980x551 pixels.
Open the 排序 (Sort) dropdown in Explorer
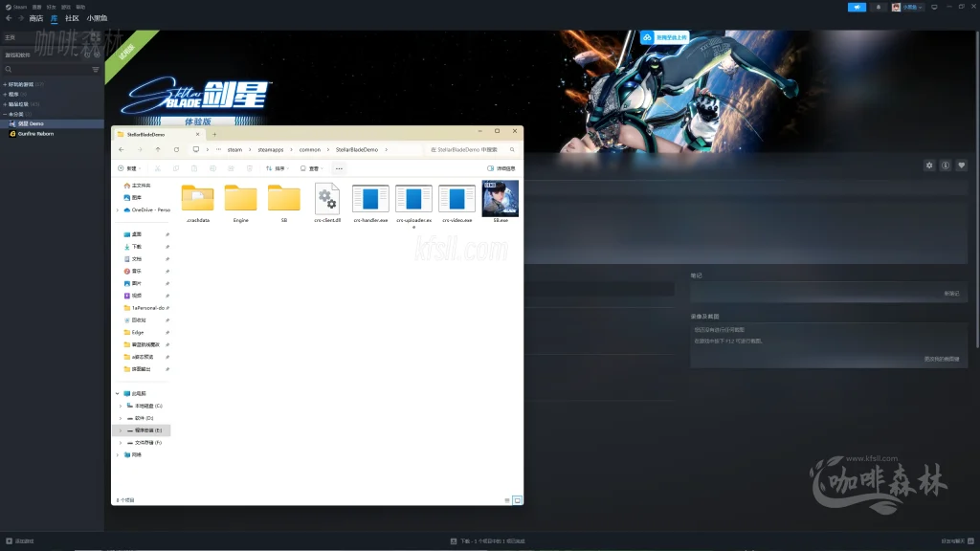pyautogui.click(x=278, y=168)
